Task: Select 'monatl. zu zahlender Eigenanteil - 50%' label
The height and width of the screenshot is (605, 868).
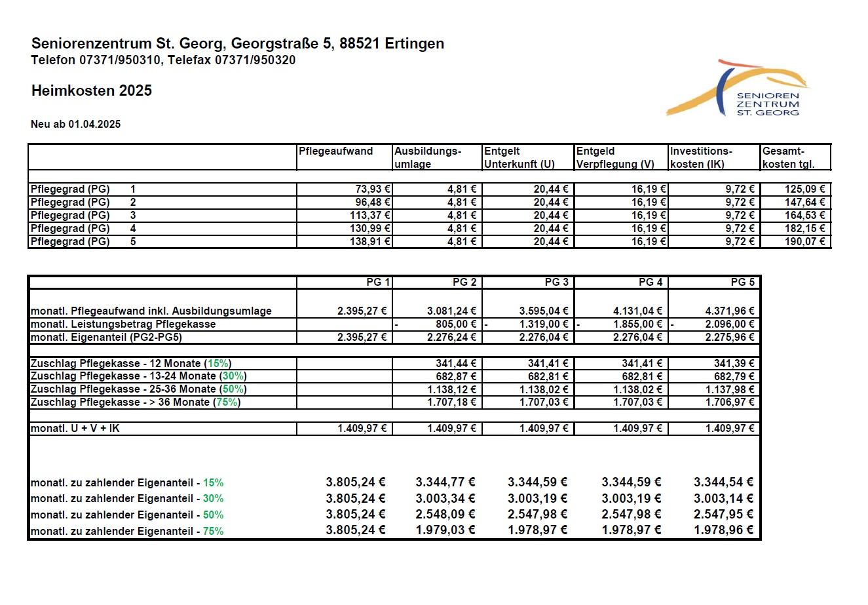Action: [x=127, y=515]
